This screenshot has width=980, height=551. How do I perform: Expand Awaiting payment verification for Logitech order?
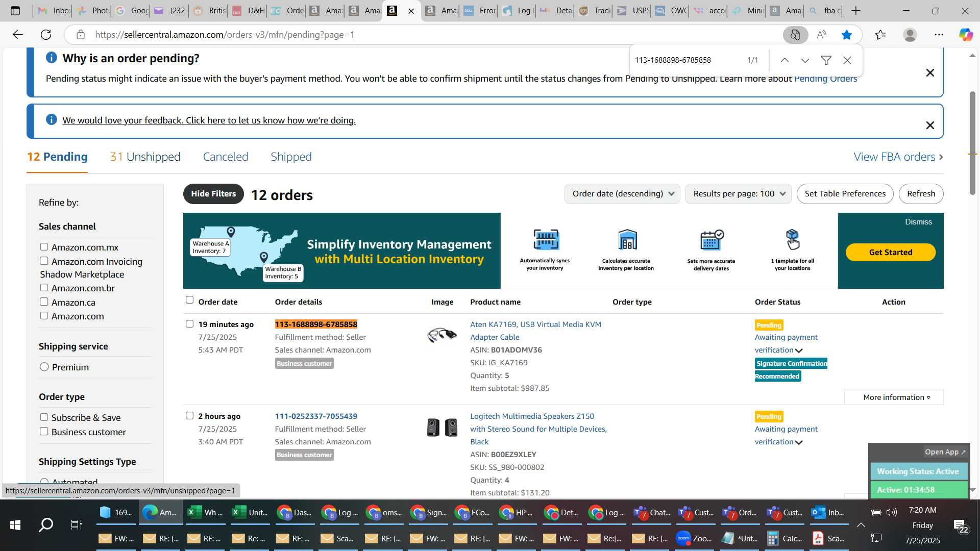tap(799, 442)
